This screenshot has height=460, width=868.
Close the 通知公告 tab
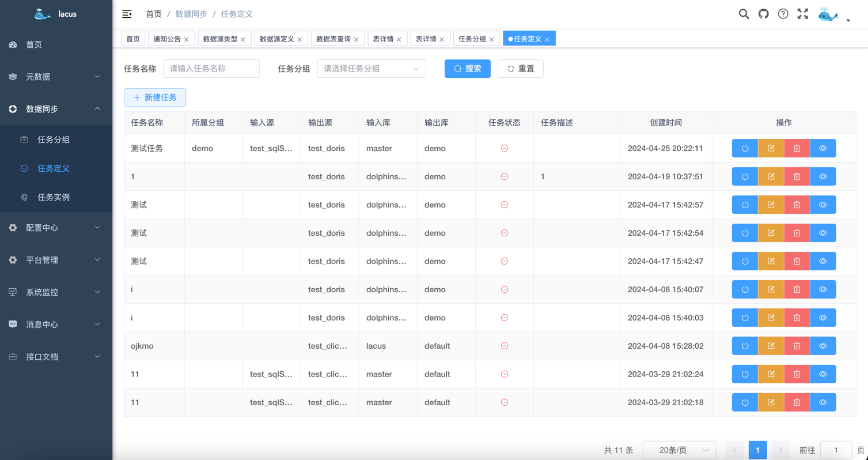coord(187,40)
